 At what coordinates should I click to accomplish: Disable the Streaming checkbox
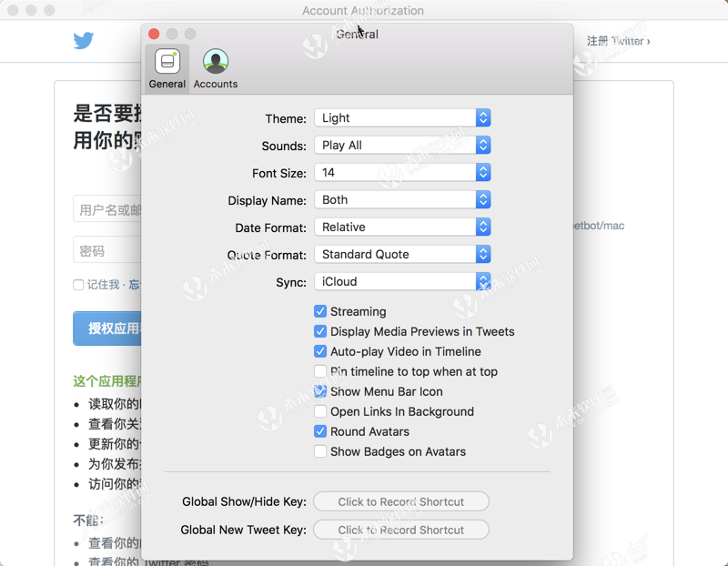pos(320,311)
